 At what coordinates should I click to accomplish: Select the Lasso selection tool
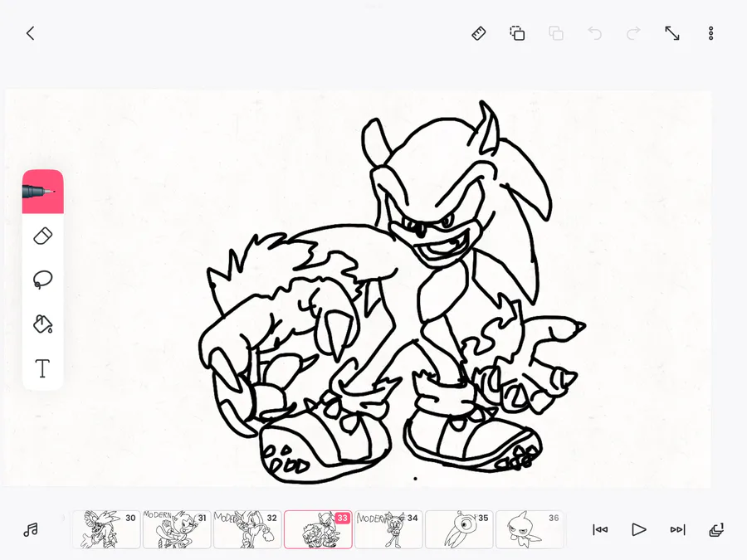pos(43,280)
